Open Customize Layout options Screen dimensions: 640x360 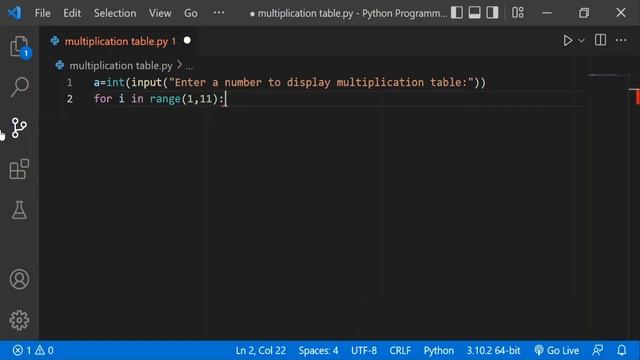[518, 13]
